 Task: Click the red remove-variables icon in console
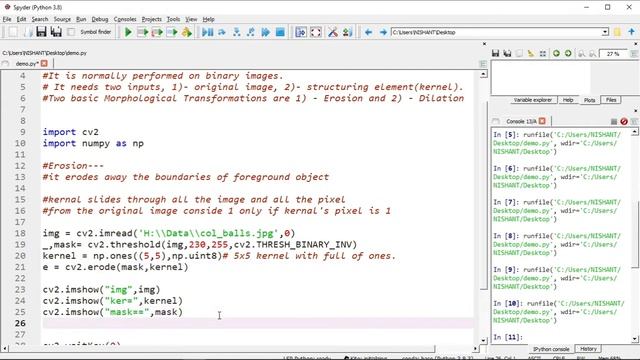tap(624, 121)
